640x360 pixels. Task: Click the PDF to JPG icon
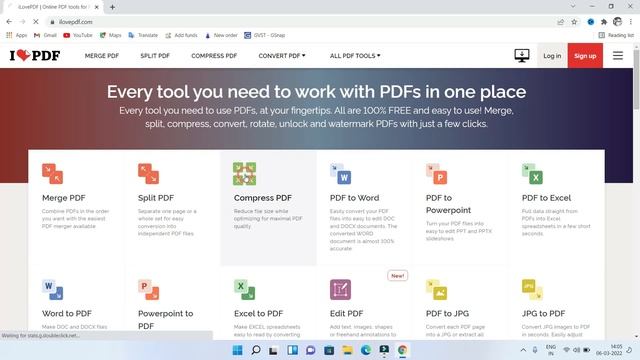click(436, 289)
